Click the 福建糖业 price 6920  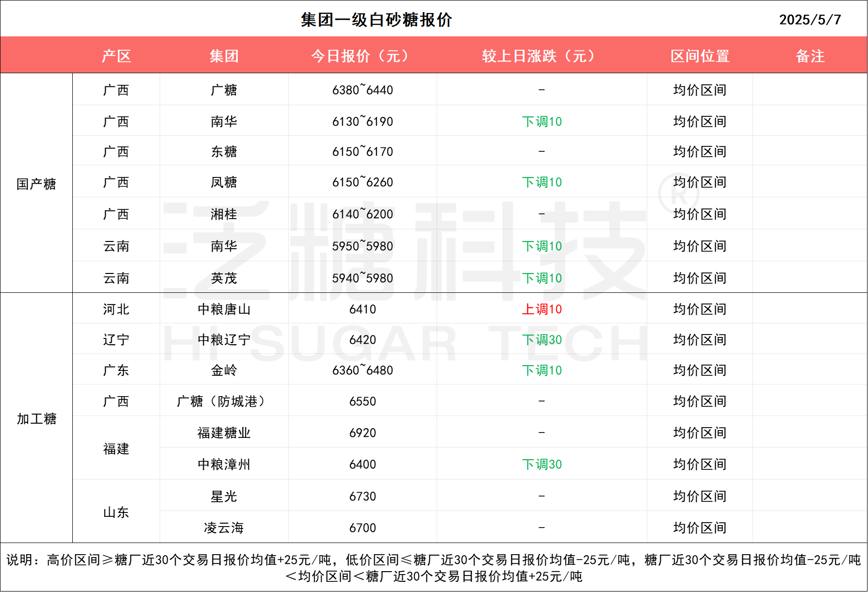[x=362, y=433]
